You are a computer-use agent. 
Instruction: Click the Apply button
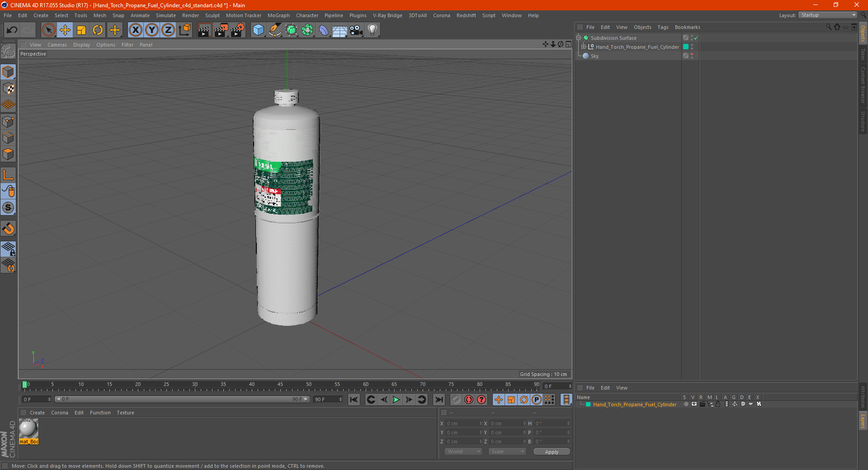click(x=552, y=452)
